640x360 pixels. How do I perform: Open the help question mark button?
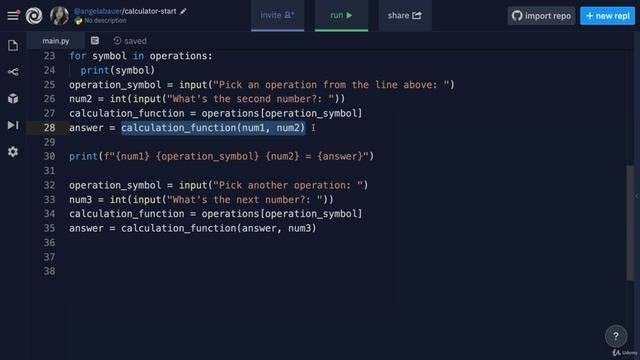point(616,336)
